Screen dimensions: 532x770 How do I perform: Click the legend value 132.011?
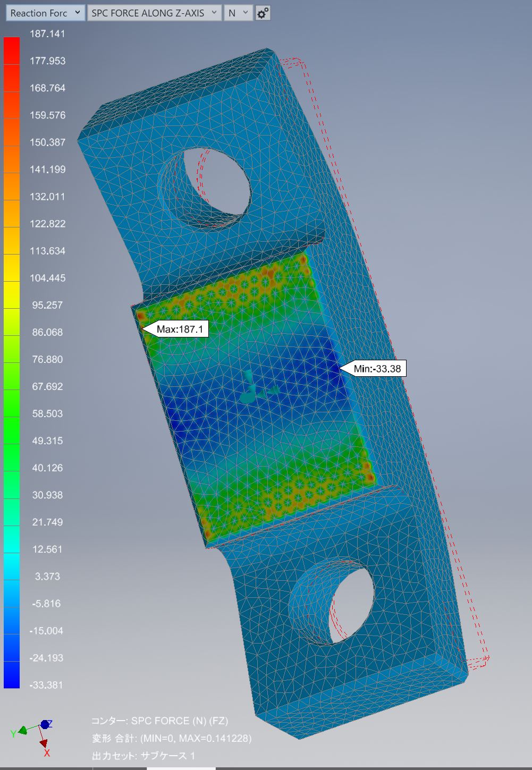(47, 196)
